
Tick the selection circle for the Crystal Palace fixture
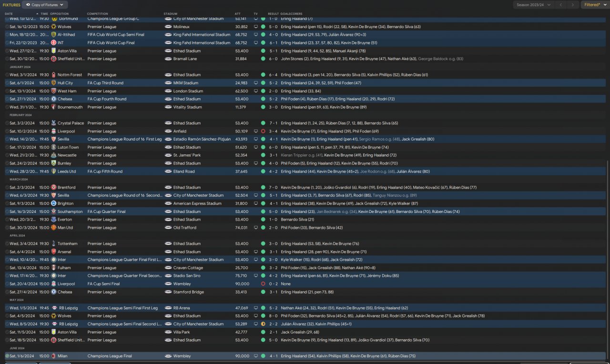click(x=7, y=123)
